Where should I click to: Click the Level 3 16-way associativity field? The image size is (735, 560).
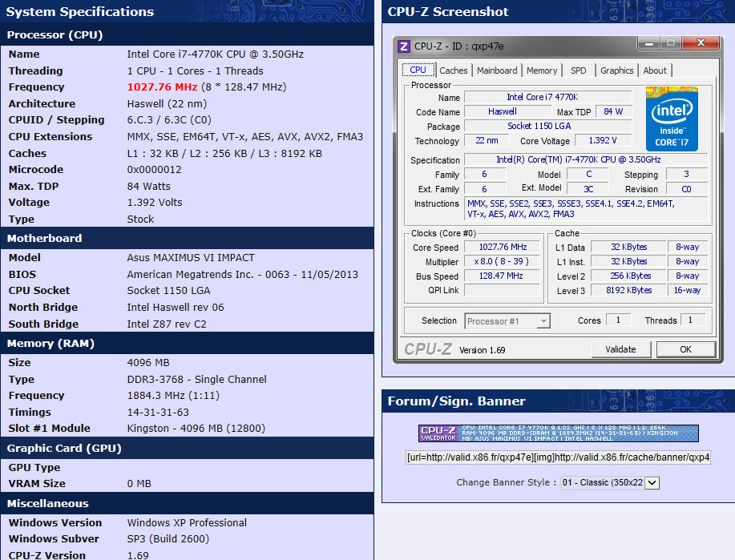pyautogui.click(x=687, y=290)
